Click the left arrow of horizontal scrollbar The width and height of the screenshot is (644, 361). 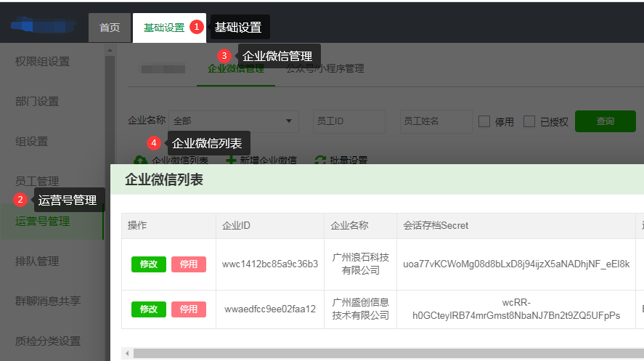128,354
